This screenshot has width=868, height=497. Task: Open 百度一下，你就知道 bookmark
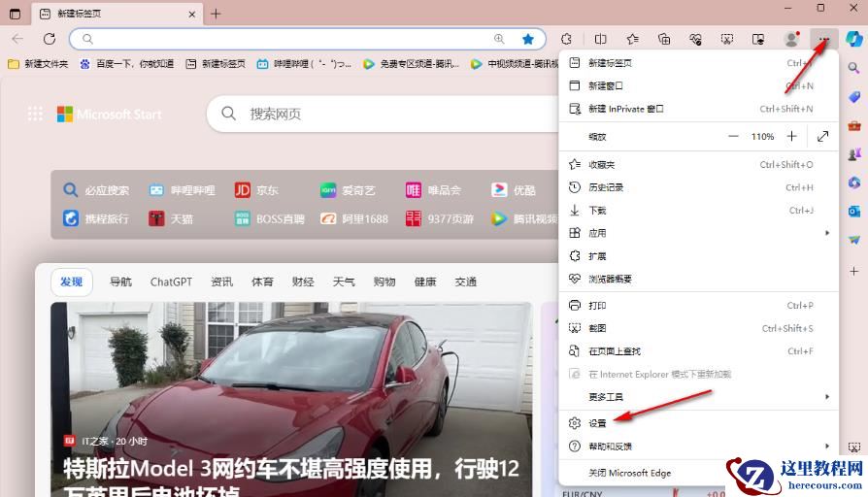[127, 64]
